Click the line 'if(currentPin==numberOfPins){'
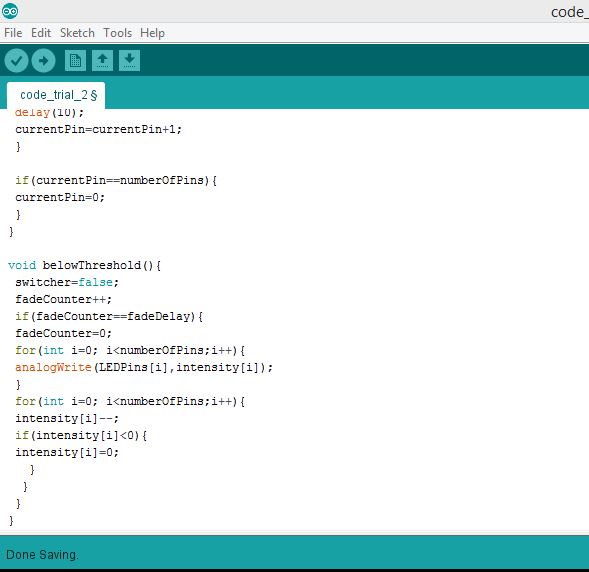Image resolution: width=589 pixels, height=572 pixels. coord(116,181)
